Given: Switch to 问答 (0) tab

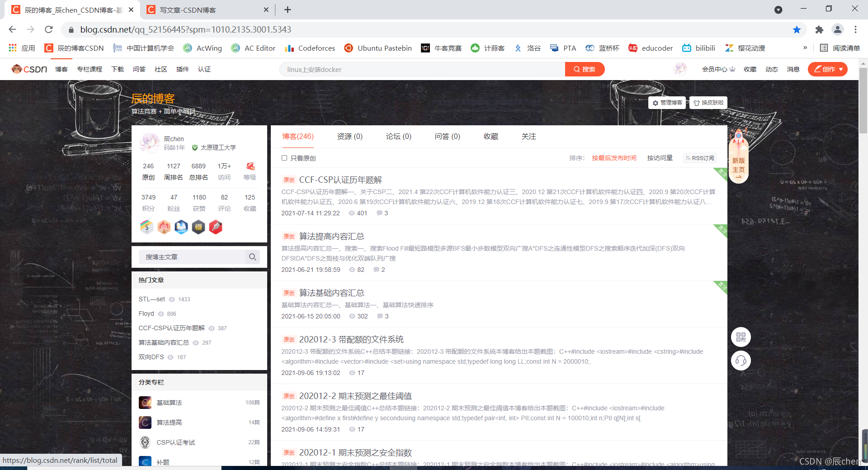Looking at the screenshot, I should (x=448, y=137).
